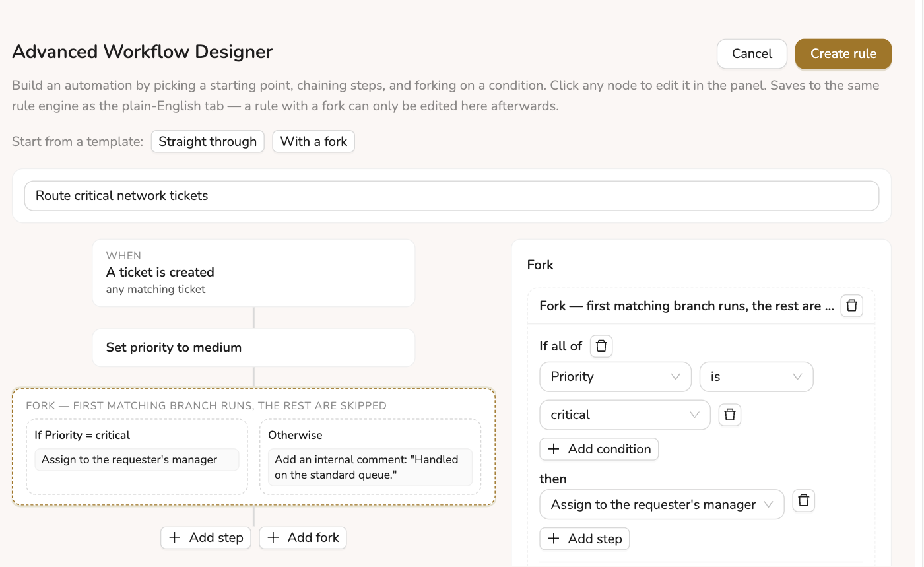The image size is (924, 567).
Task: Select the "Add an internal comment" step in Otherwise branch
Action: (x=370, y=467)
